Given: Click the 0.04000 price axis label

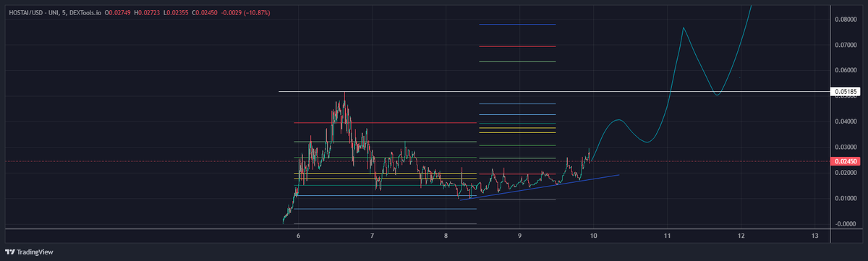Looking at the screenshot, I should (846, 121).
